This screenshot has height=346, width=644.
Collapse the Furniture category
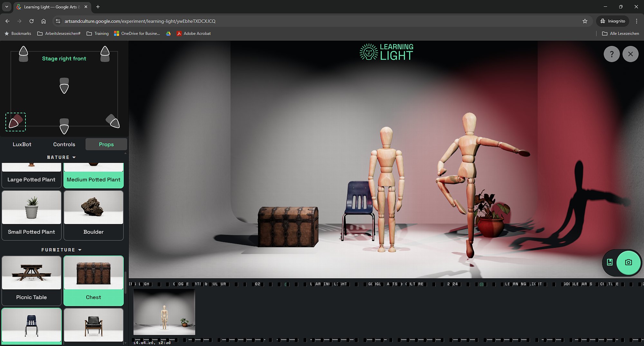[61, 250]
